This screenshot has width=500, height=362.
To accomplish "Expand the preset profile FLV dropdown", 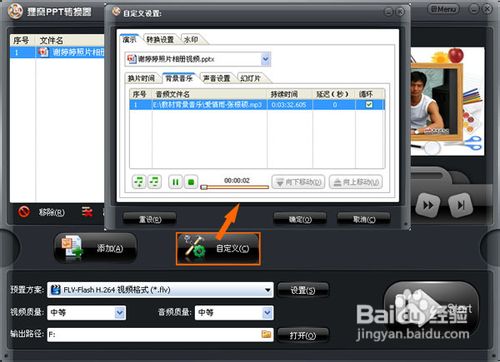I will pos(267,290).
